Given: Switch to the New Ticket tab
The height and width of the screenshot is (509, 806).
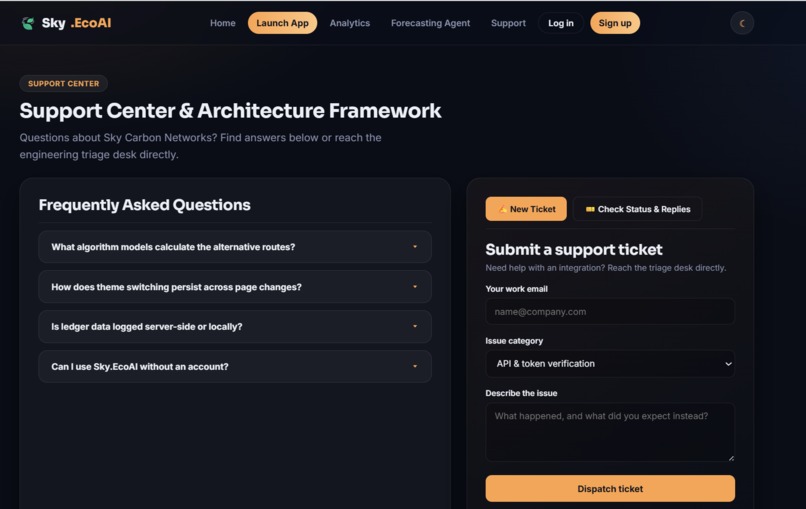Looking at the screenshot, I should [526, 209].
